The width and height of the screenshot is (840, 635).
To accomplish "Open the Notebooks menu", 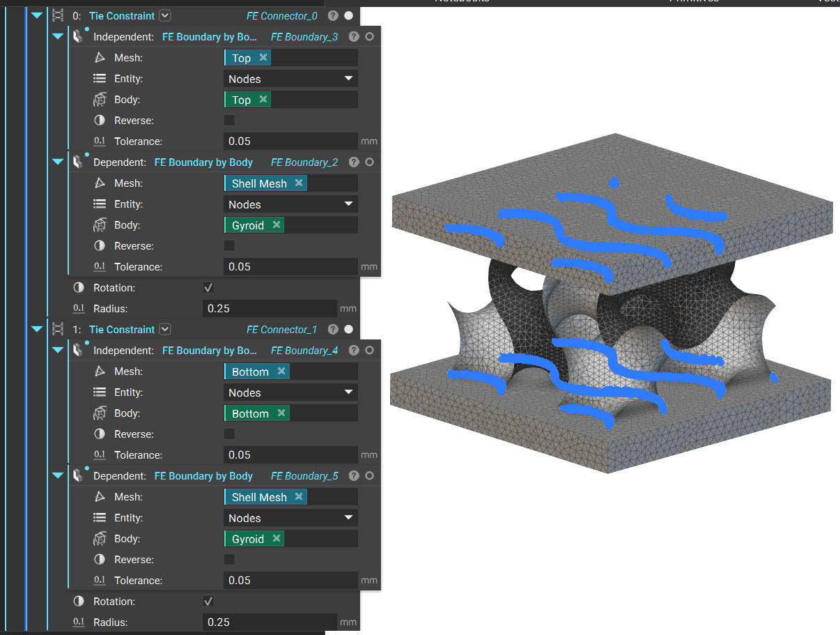I will coord(462,2).
